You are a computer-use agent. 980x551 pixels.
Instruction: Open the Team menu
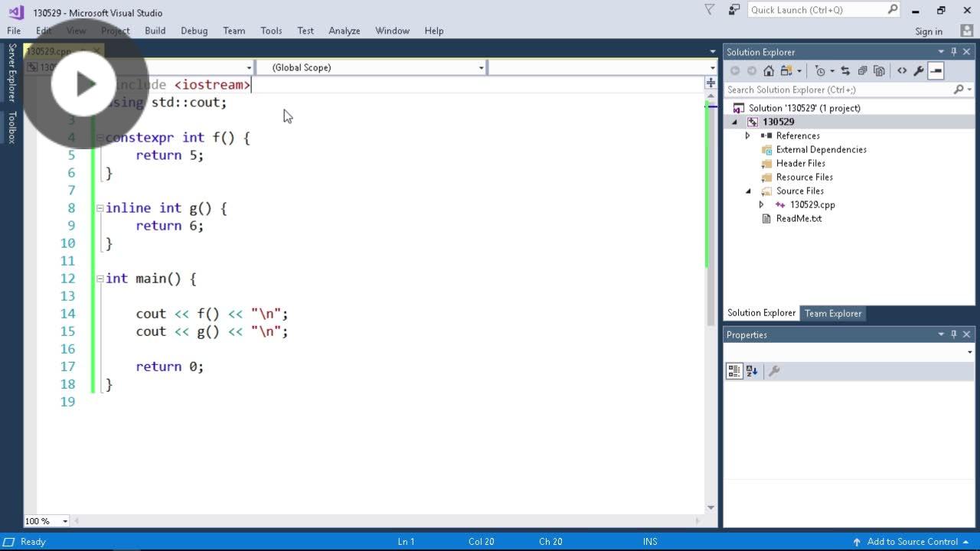(x=234, y=31)
